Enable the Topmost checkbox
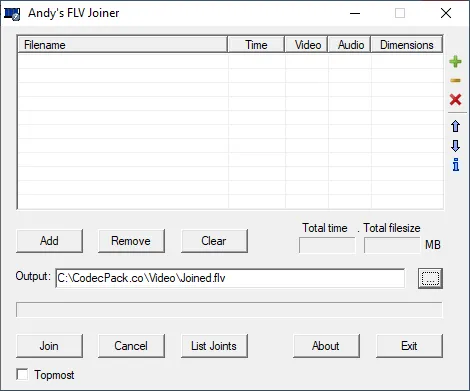Screen dimensions: 470x391 (x=22, y=374)
